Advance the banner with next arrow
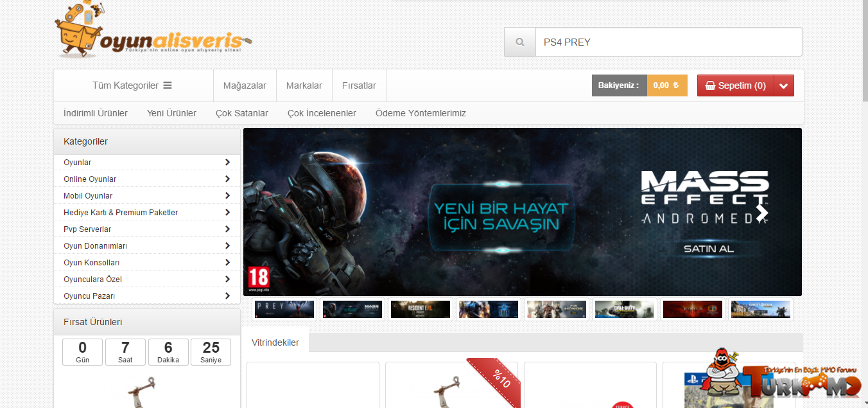 761,212
